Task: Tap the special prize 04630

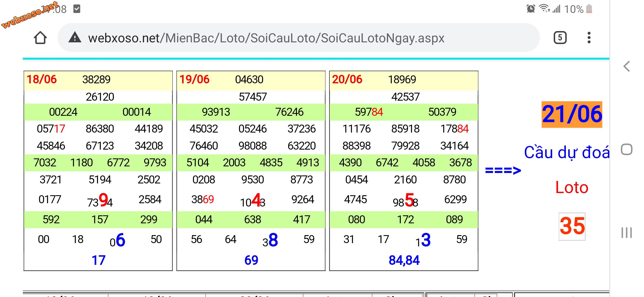Action: (249, 80)
